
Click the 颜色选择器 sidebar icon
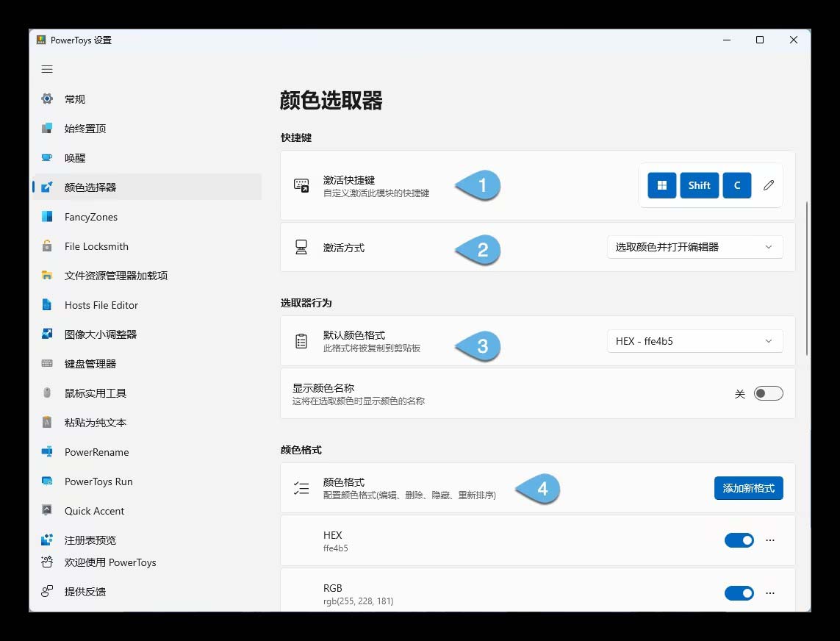(x=47, y=187)
